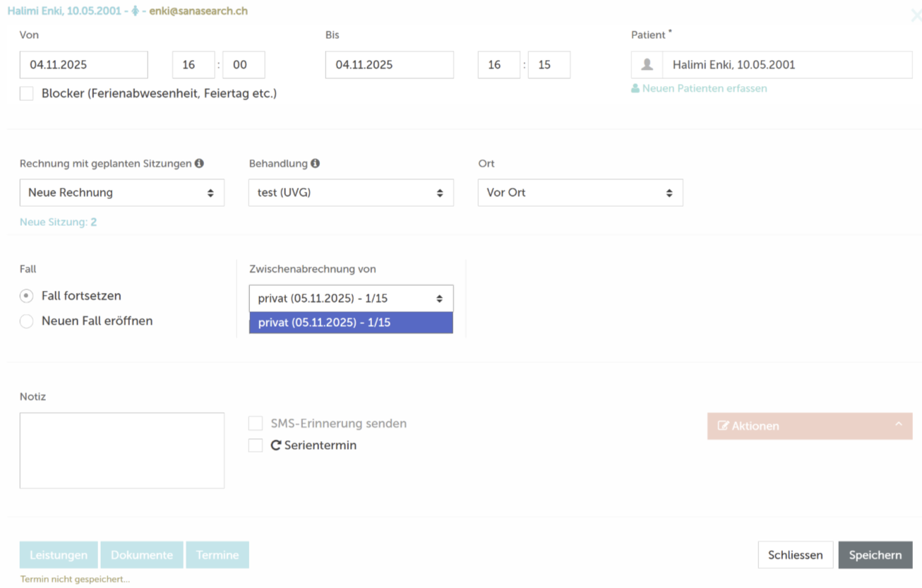Expand the Aktionen menu

[809, 426]
